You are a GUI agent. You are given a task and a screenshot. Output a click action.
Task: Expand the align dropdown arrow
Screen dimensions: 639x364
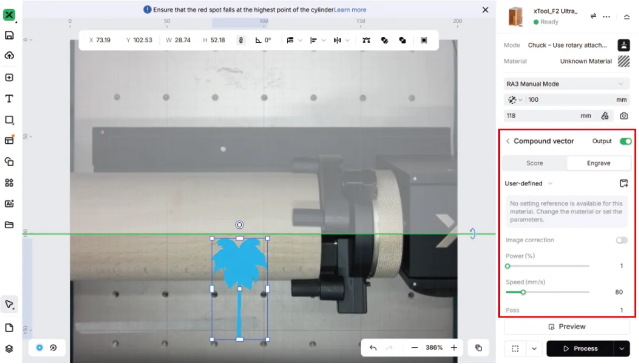324,41
